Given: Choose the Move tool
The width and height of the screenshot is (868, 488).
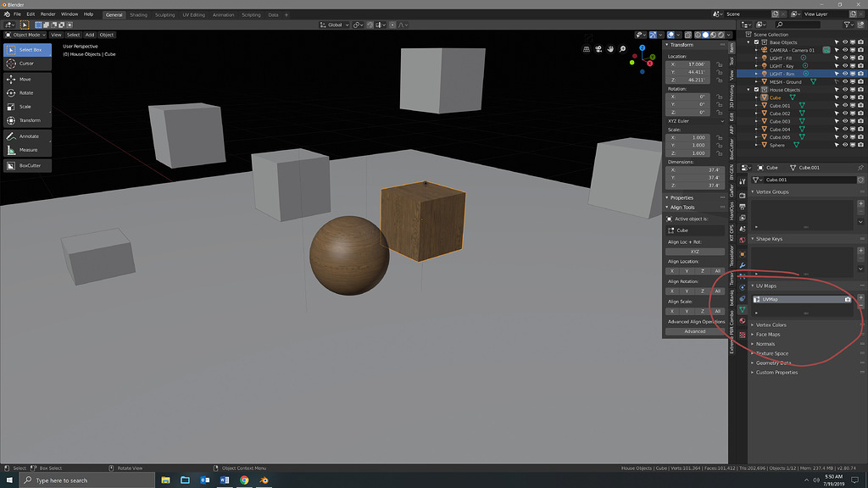Looking at the screenshot, I should (27, 79).
